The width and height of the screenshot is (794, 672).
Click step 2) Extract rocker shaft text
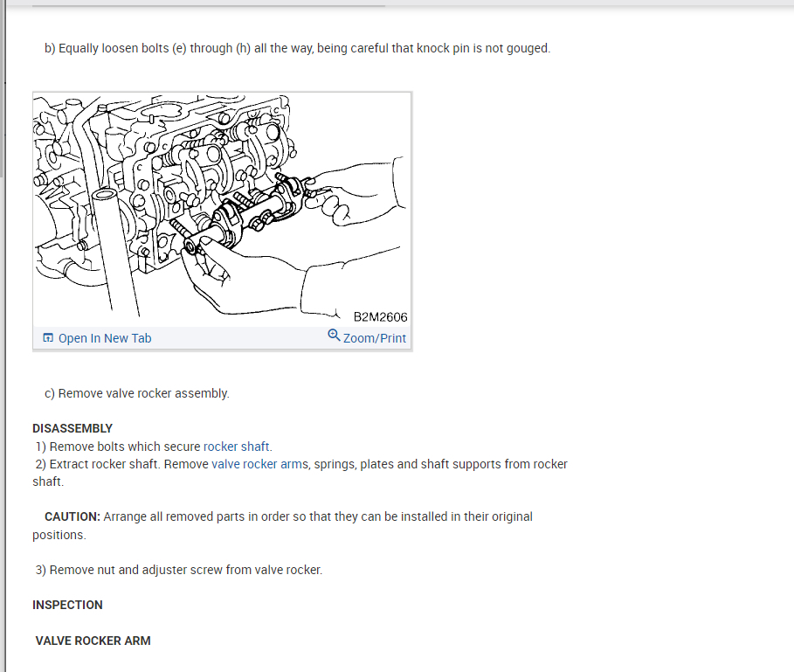pos(300,473)
